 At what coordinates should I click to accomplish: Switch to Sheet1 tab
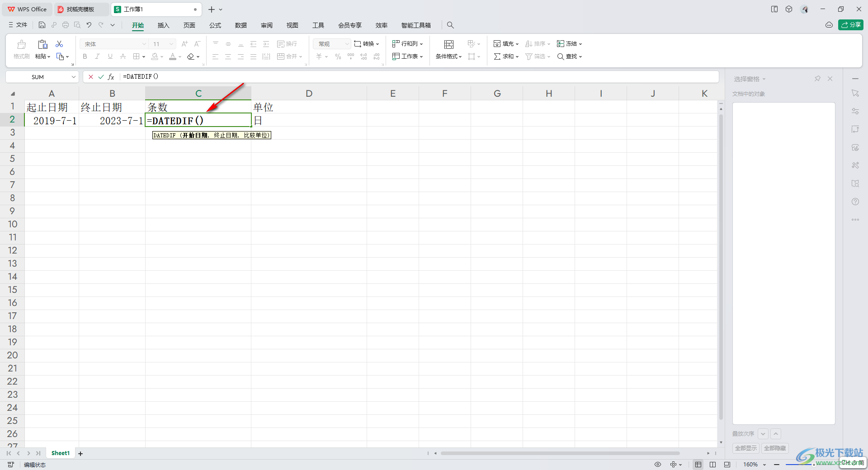(61, 453)
